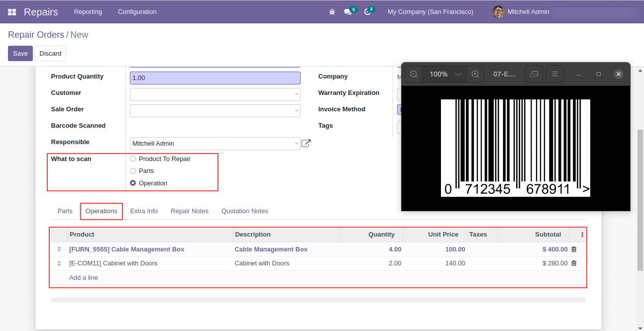Screen dimensions: 644x331
Task: Switch to the Extra Info tab
Action: click(144, 211)
